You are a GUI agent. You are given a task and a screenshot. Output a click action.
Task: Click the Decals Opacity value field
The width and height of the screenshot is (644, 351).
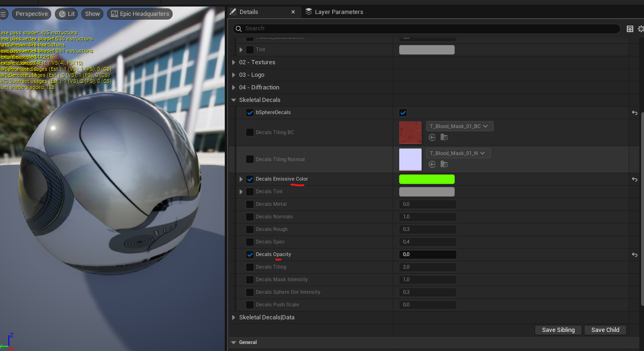(428, 255)
